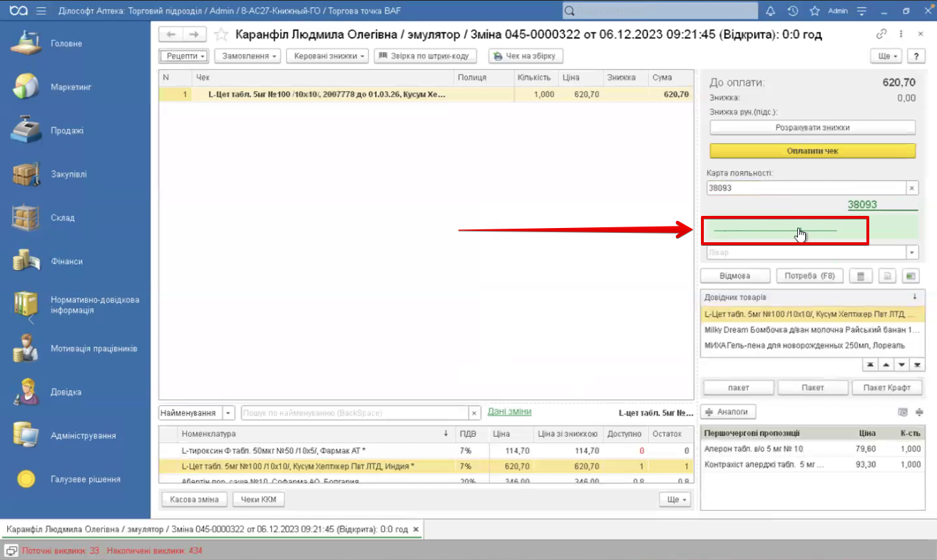Open history clock icon in title bar
This screenshot has height=560, width=937.
point(792,11)
